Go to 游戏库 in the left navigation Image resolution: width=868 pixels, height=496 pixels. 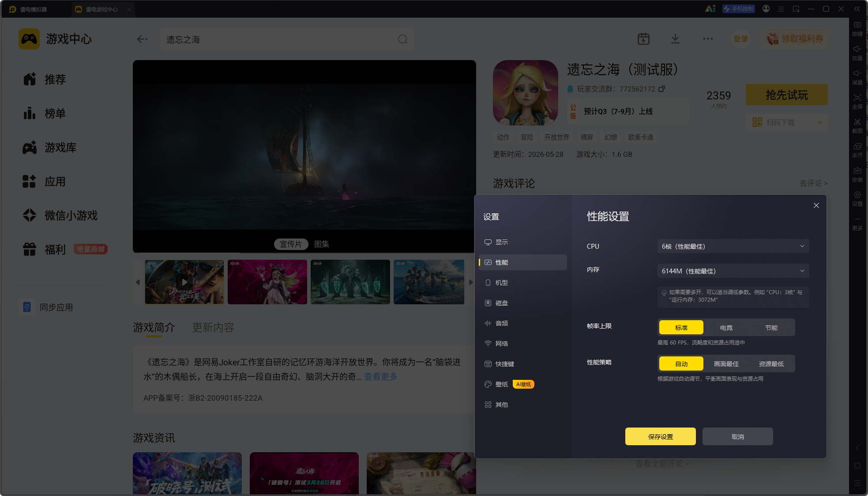coord(49,147)
